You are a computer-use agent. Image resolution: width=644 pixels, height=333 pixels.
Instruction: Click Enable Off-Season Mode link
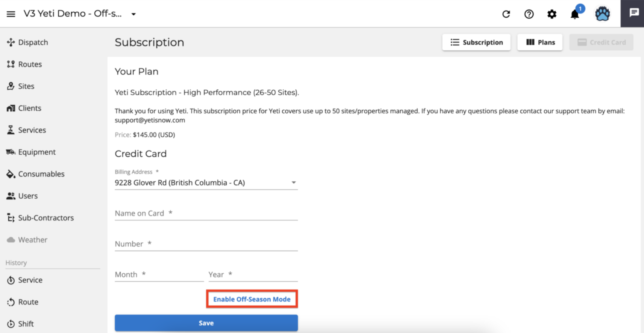pos(252,299)
